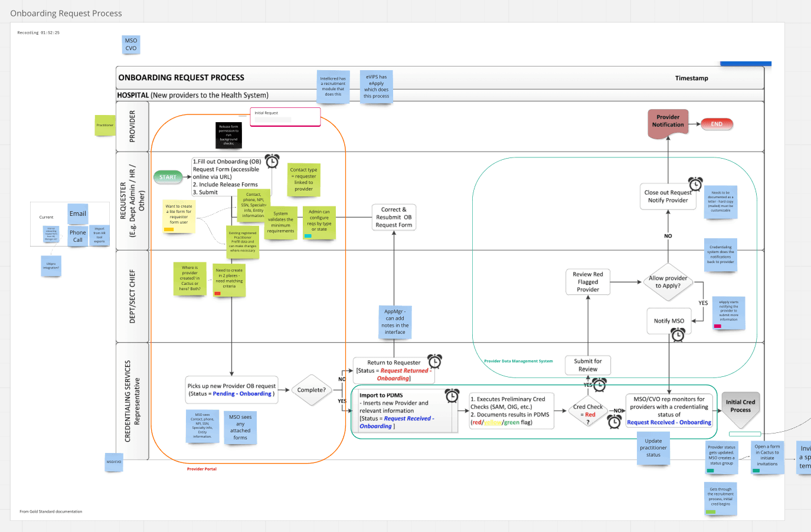Select the alarm clock below the Notify MSO box

(x=678, y=334)
